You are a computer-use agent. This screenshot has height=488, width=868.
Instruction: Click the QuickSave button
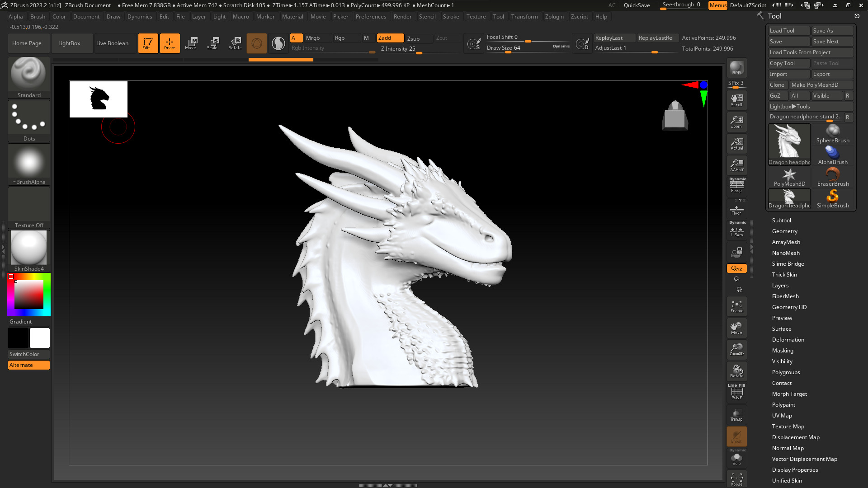click(x=637, y=5)
